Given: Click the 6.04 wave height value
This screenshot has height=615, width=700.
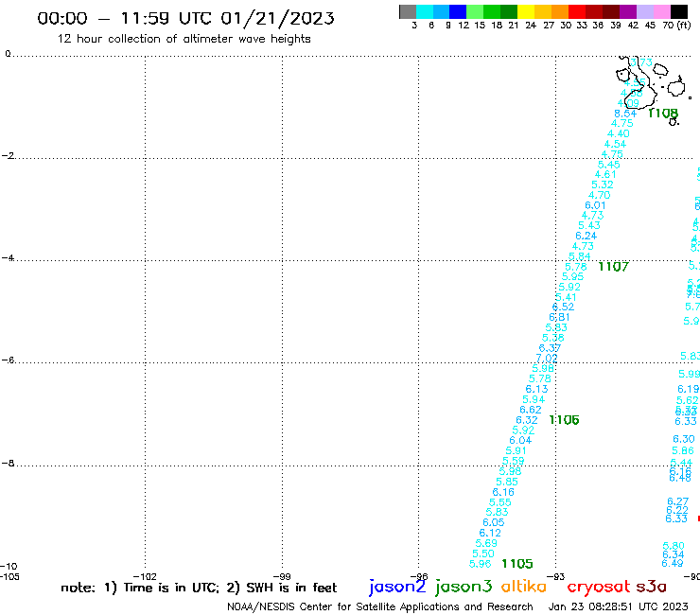Looking at the screenshot, I should coord(520,440).
